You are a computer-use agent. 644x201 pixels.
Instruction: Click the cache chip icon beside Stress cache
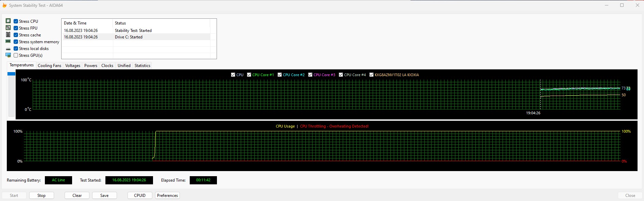[8, 35]
